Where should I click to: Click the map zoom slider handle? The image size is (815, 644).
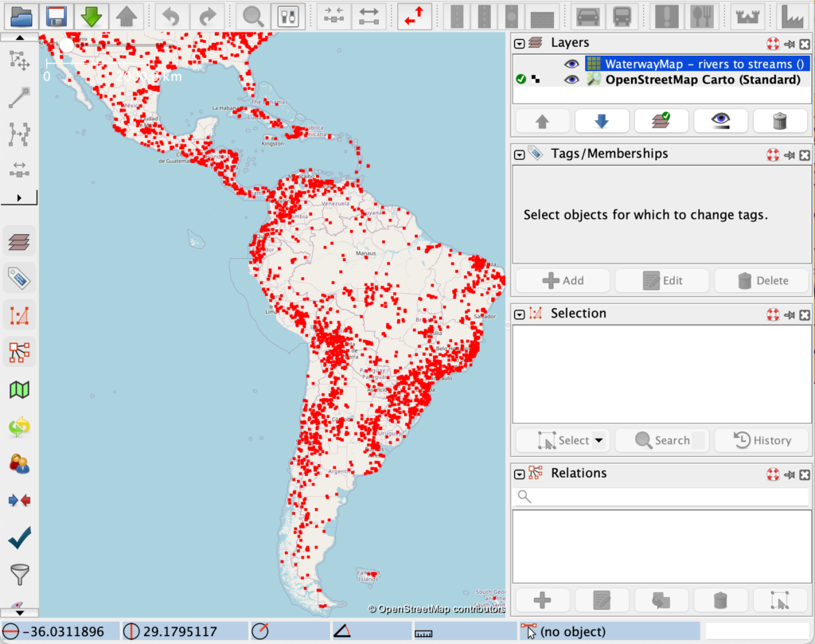[67, 46]
